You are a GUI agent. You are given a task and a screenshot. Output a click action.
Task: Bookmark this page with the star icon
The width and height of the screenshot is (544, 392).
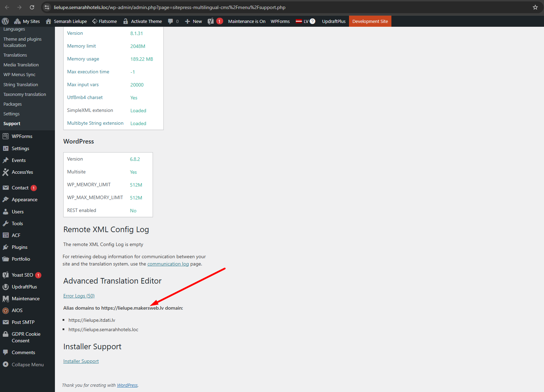tap(535, 7)
